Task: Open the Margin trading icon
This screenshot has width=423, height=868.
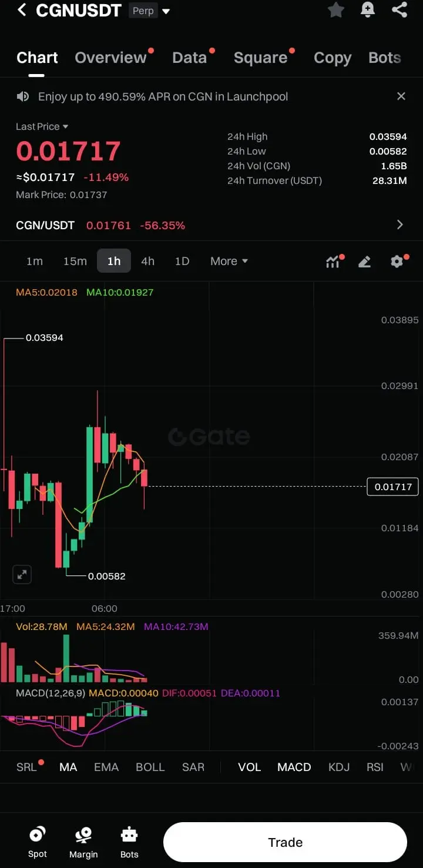Action: (83, 842)
